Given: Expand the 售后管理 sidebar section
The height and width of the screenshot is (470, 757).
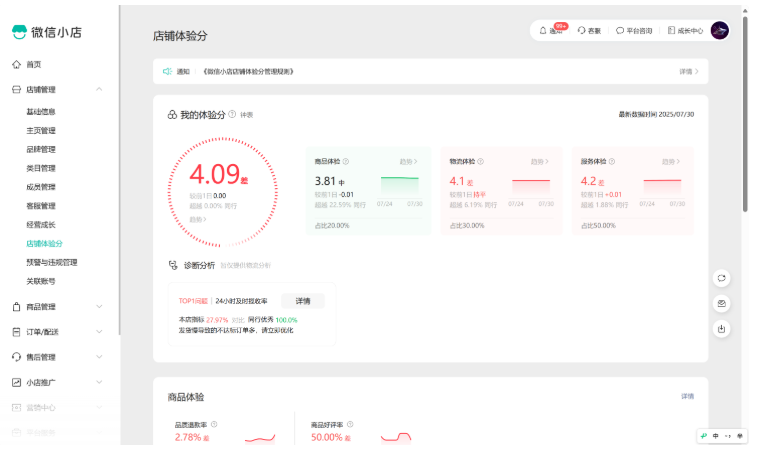Looking at the screenshot, I should 99,357.
